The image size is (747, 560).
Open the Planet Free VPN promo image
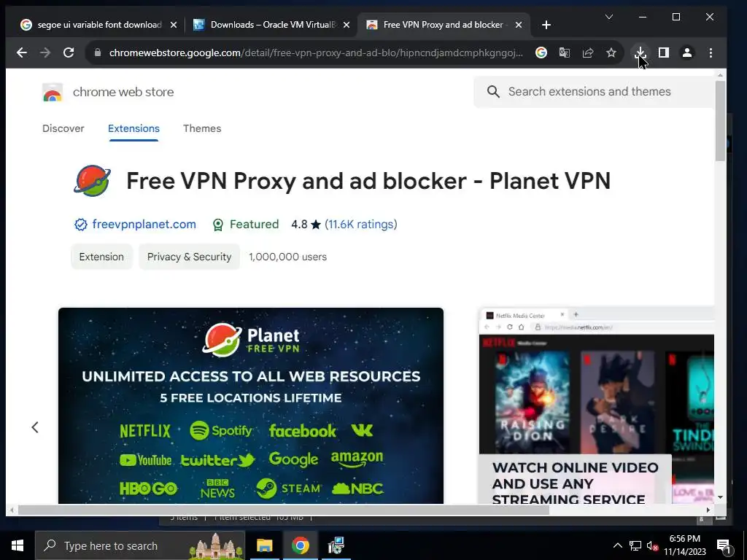[x=251, y=405]
